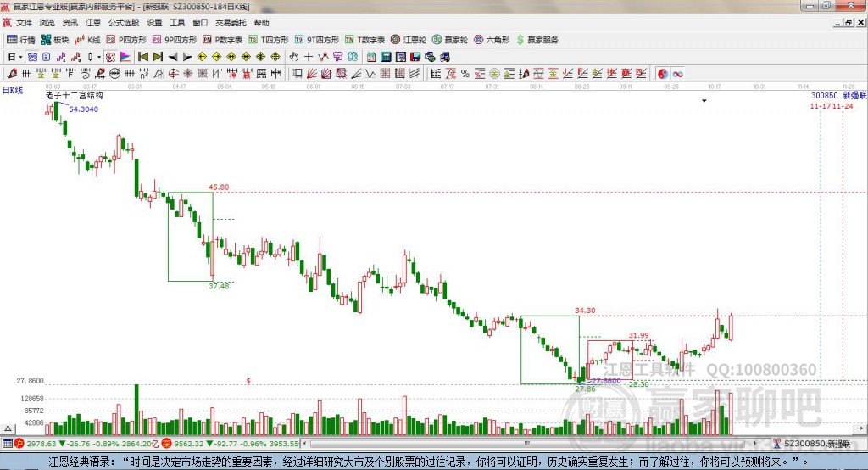This screenshot has width=868, height=470.
Task: Click the arrow button right of the volume panel
Action: point(860,428)
